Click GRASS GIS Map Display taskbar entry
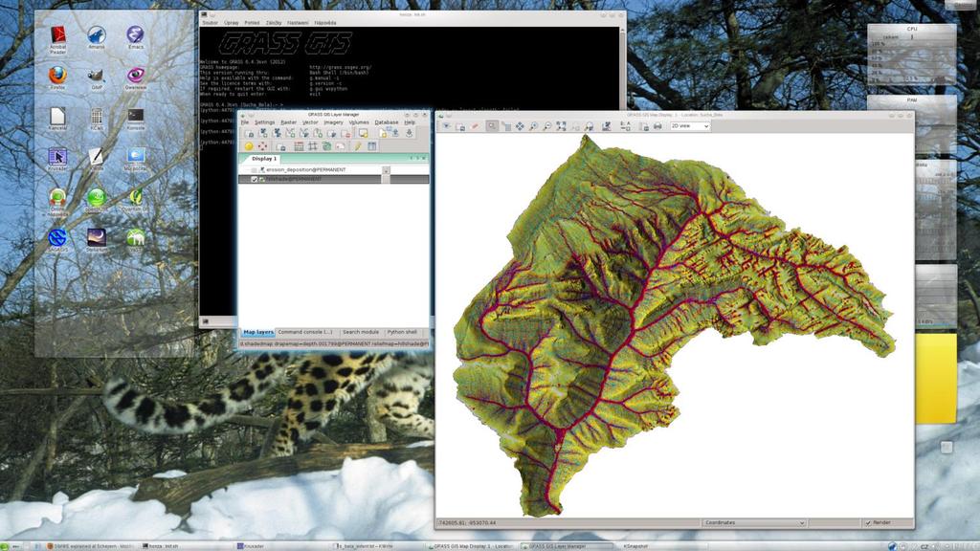The width and height of the screenshot is (980, 551). [473, 546]
